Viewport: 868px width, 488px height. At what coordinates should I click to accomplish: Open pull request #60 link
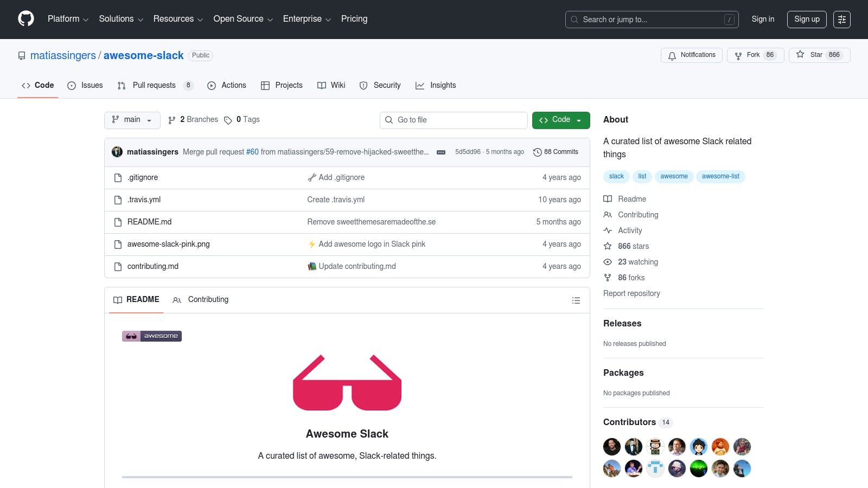252,152
